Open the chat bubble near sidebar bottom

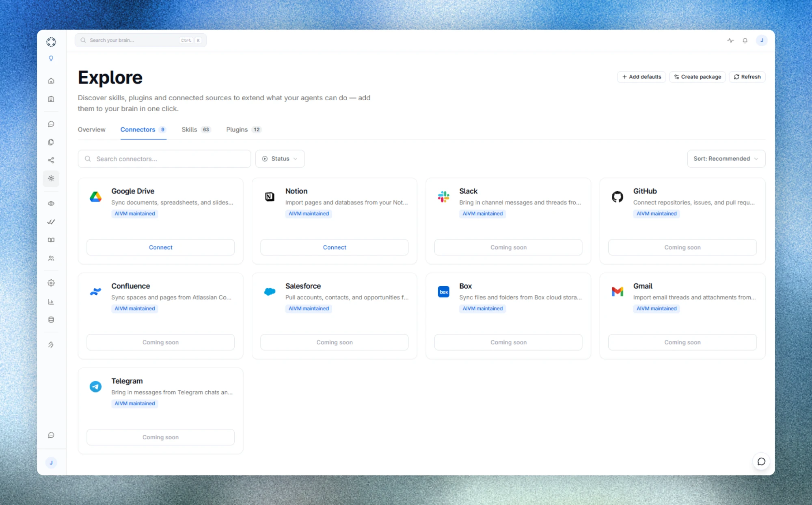tap(51, 435)
